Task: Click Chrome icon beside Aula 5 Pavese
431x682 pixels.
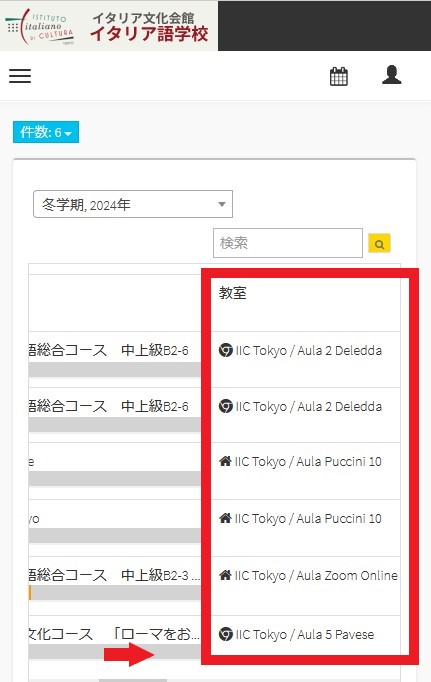Action: point(225,634)
